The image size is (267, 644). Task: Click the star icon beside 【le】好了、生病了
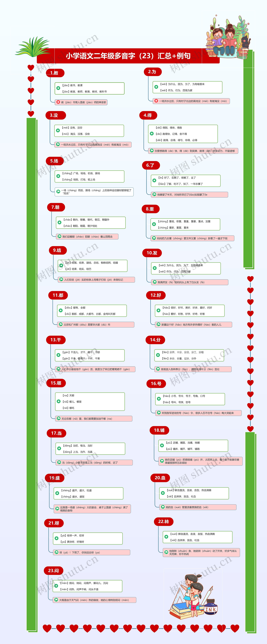pos(154,180)
